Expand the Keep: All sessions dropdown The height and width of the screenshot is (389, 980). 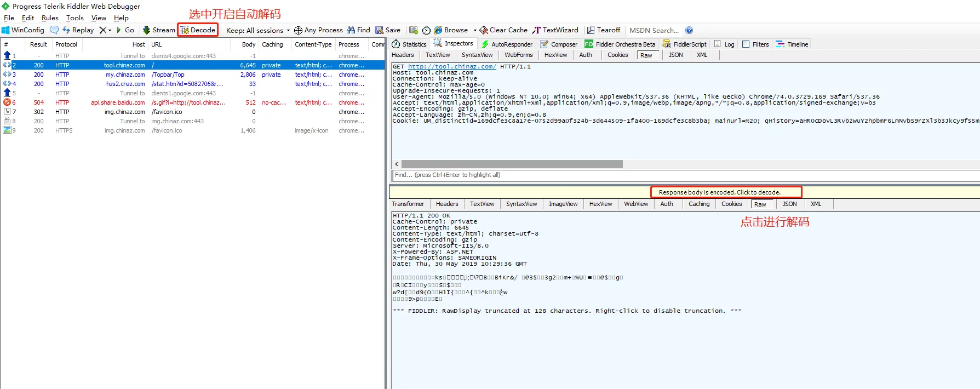(288, 31)
